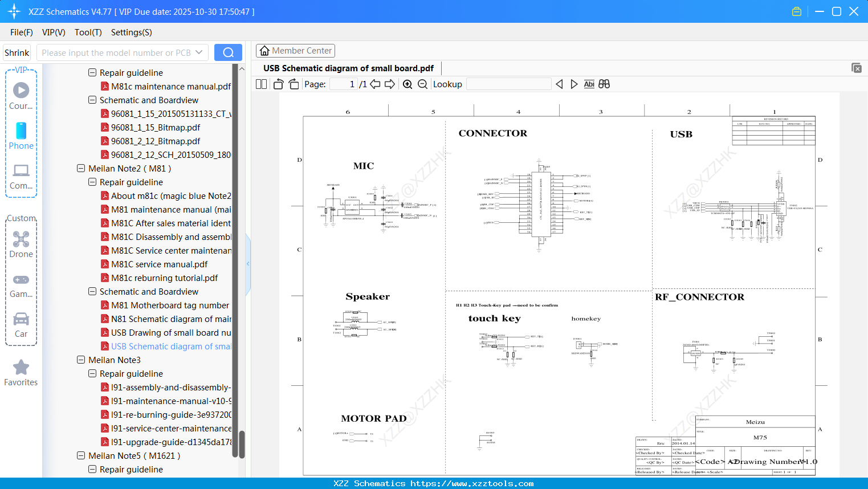The height and width of the screenshot is (489, 868).
Task: Collapse the Meilan Note2 (M81) tree node
Action: pos(80,168)
